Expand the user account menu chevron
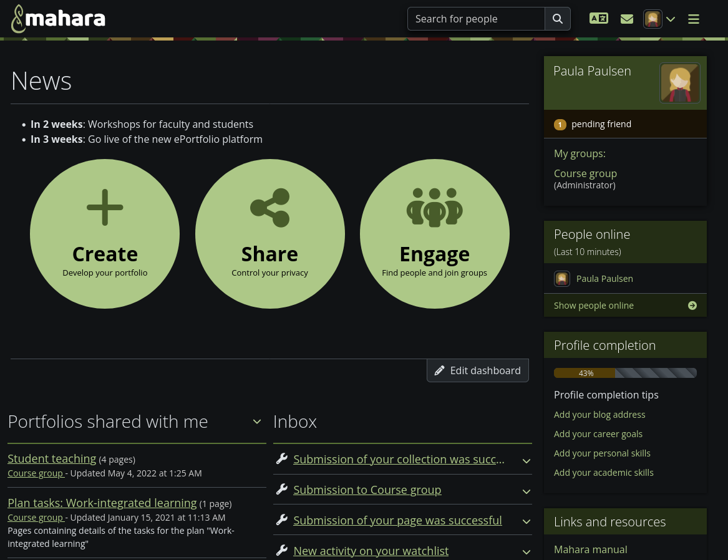 pos(671,19)
